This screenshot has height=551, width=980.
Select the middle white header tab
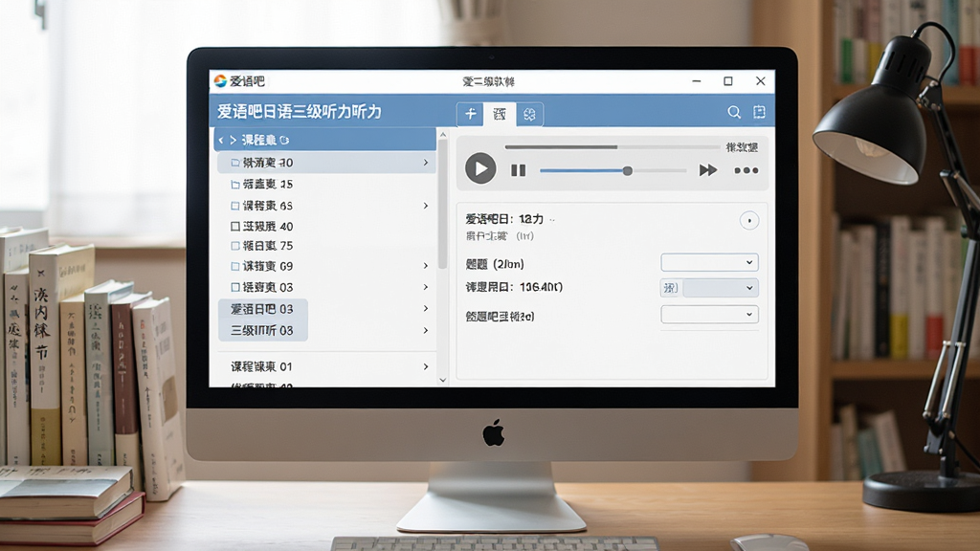pyautogui.click(x=500, y=115)
